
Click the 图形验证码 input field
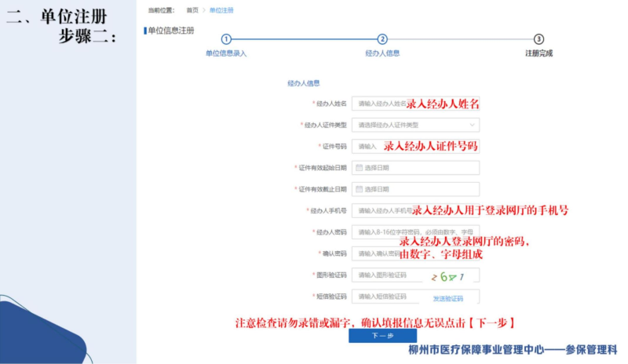pyautogui.click(x=385, y=275)
